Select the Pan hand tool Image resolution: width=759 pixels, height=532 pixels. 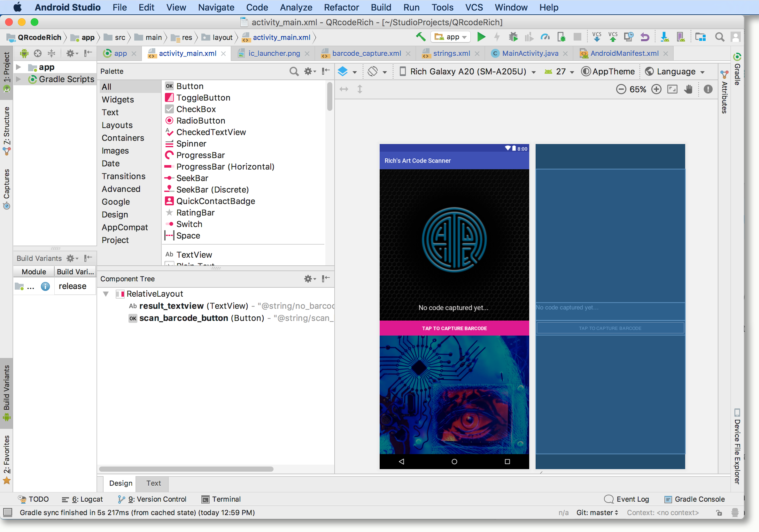coord(688,89)
